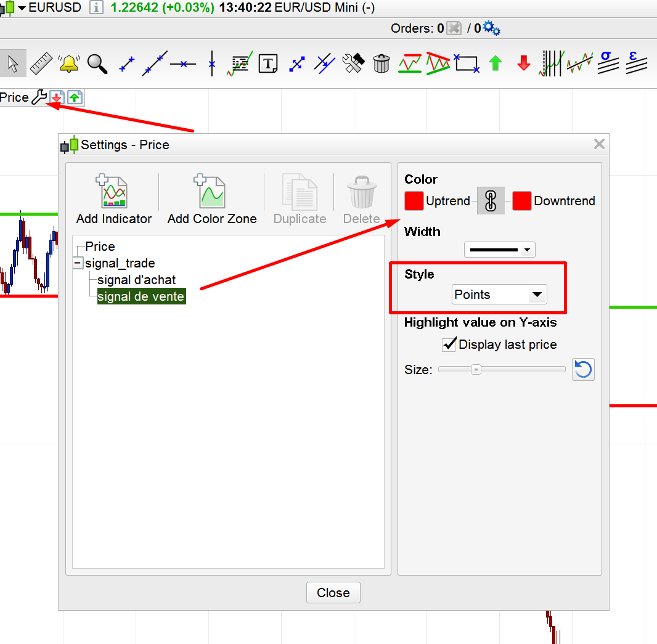The height and width of the screenshot is (644, 657).
Task: Open the instrument info icon
Action: (x=96, y=7)
